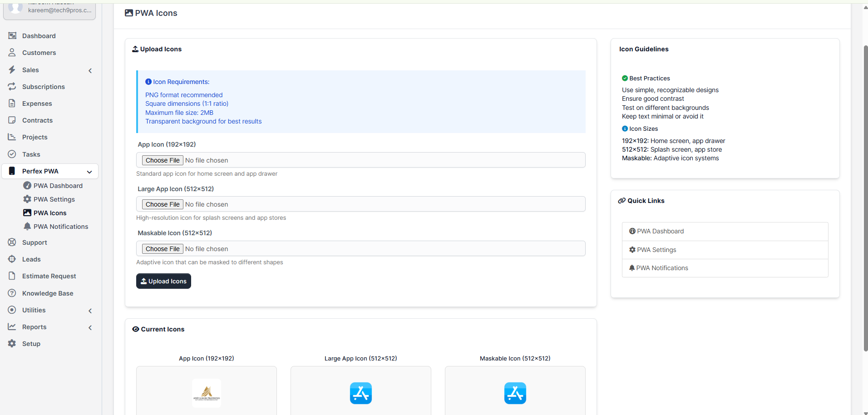
Task: Click 'No file chosen' in App Icon field
Action: pos(207,160)
